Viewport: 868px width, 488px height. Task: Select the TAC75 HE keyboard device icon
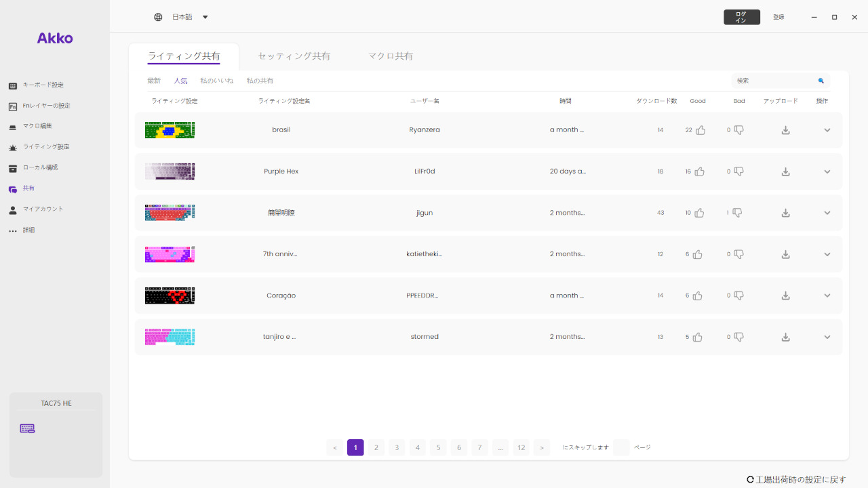27,428
